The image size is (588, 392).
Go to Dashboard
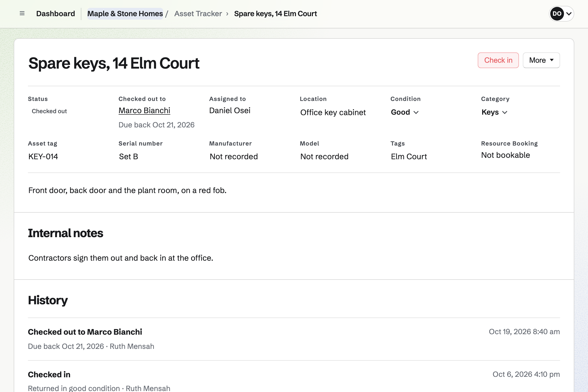56,13
